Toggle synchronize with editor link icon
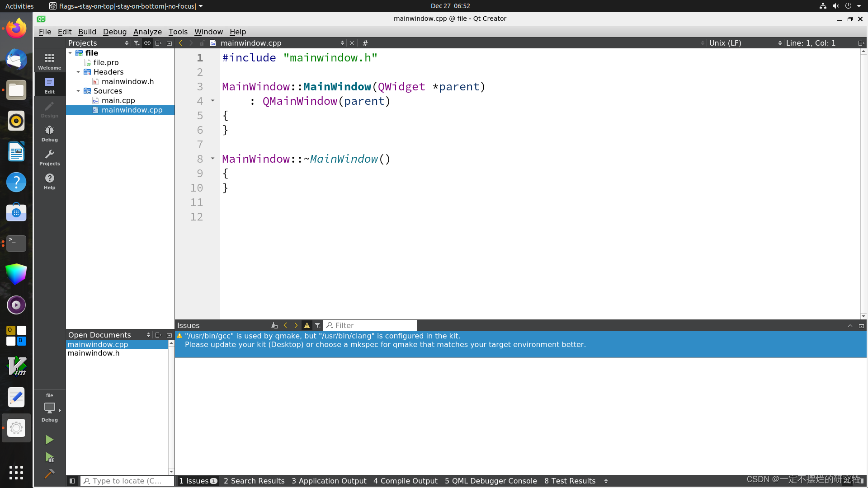 click(x=147, y=43)
